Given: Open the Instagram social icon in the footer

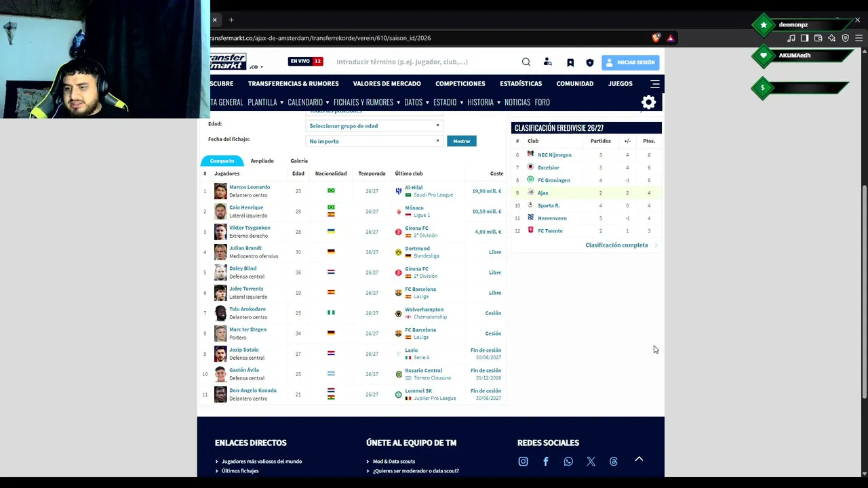Looking at the screenshot, I should tap(523, 462).
